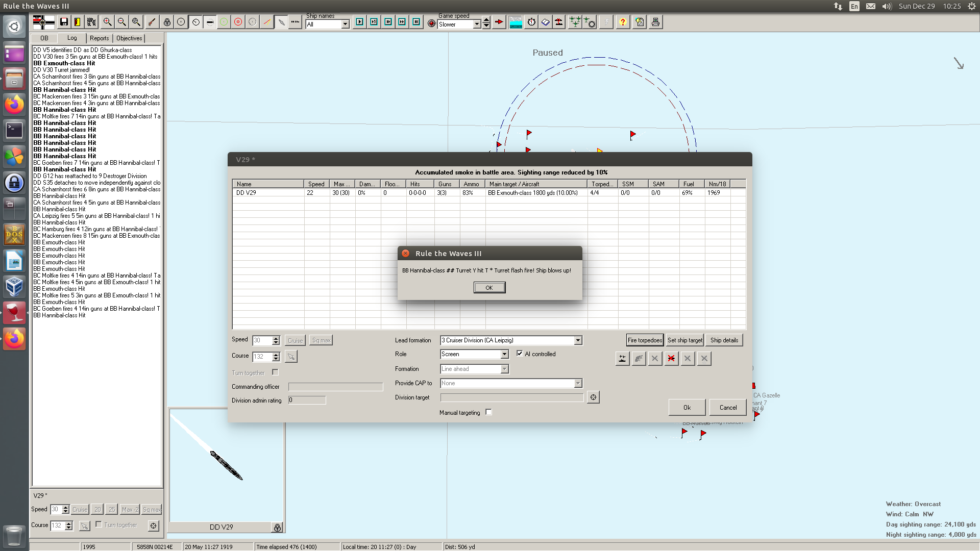Open the weather sea-and-sky icon

pos(516,22)
